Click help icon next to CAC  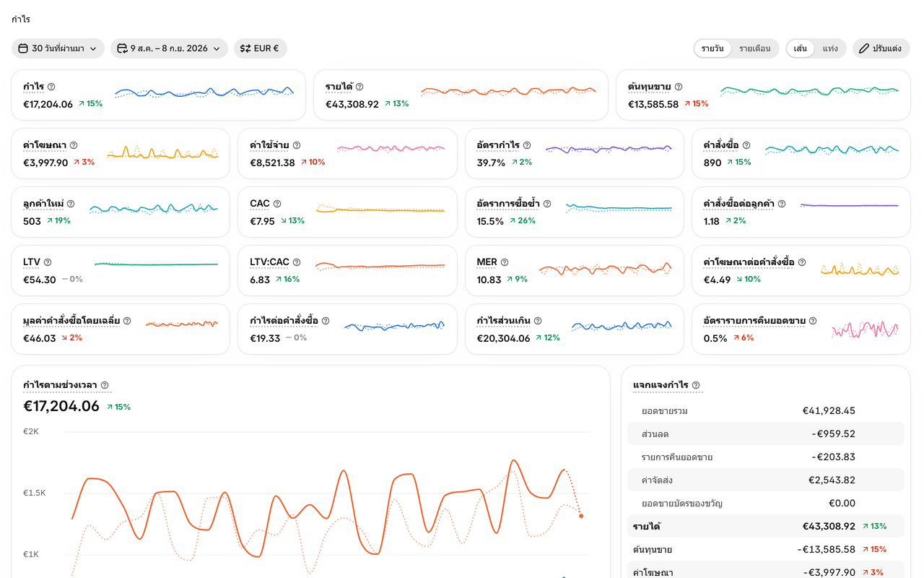coord(277,204)
